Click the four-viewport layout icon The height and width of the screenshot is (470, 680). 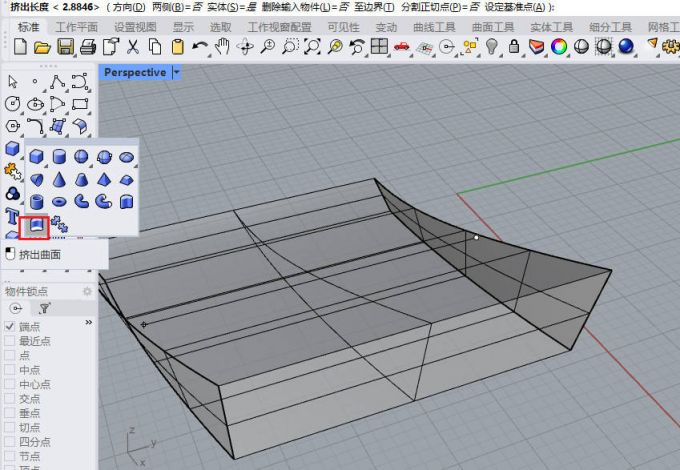379,46
